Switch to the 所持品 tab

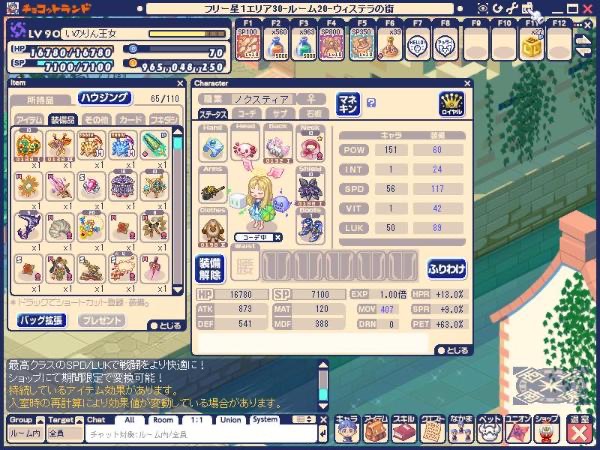[x=40, y=100]
